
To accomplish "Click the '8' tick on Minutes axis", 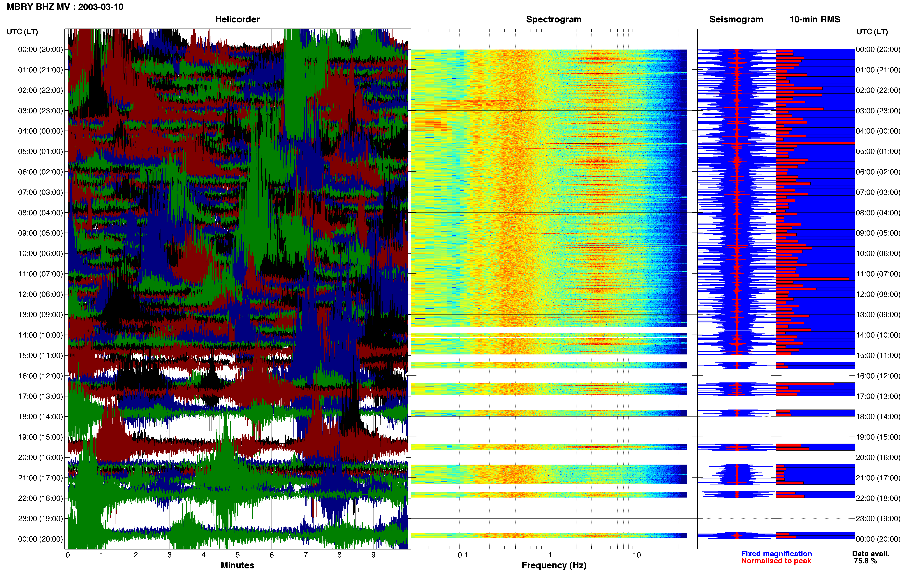I will tap(339, 555).
